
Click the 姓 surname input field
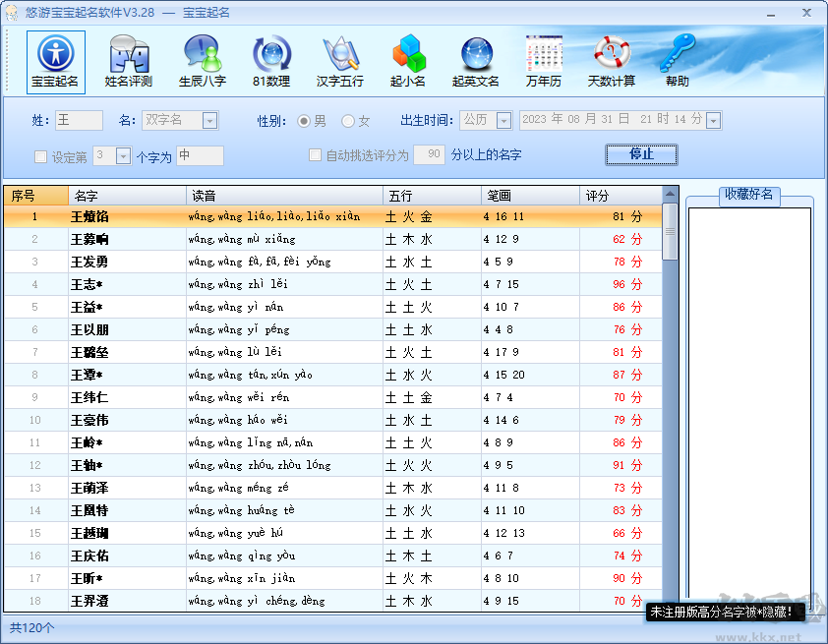77,120
